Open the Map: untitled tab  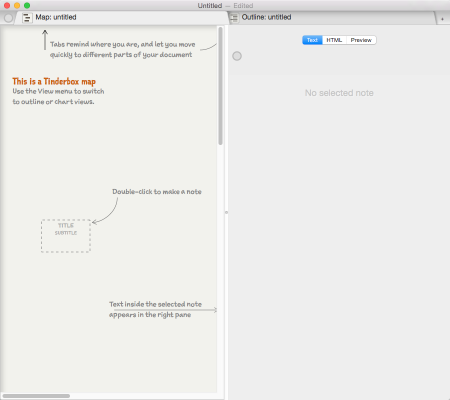coord(56,17)
